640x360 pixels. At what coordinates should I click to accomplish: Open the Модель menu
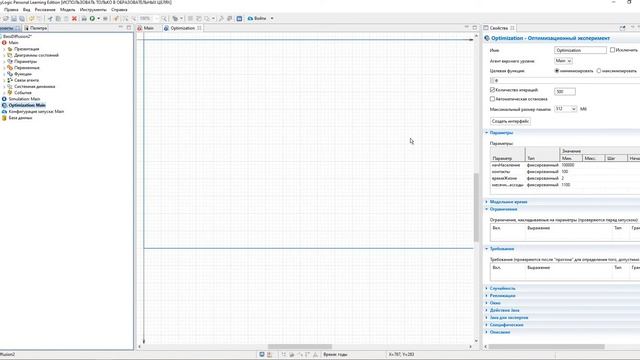67,9
